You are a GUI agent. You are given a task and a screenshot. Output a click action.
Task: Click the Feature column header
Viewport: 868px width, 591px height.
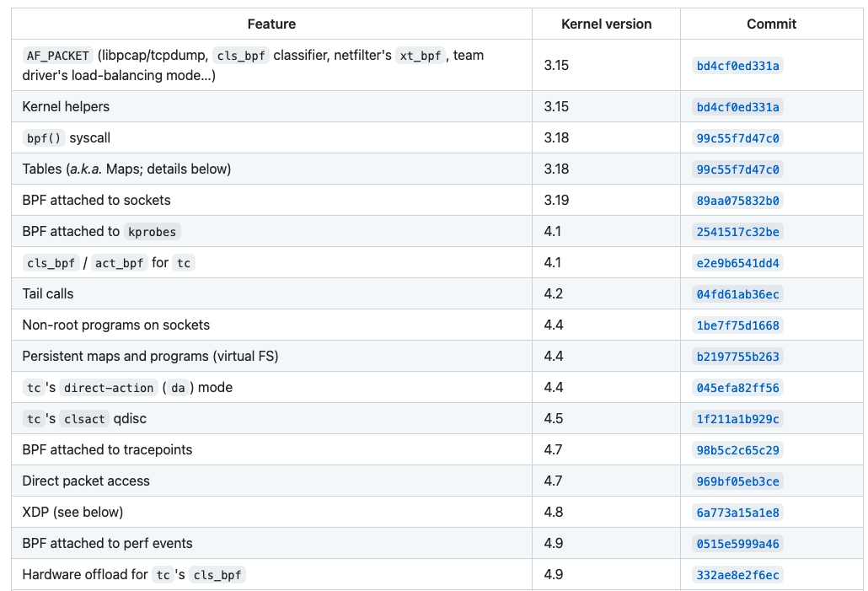(x=271, y=24)
